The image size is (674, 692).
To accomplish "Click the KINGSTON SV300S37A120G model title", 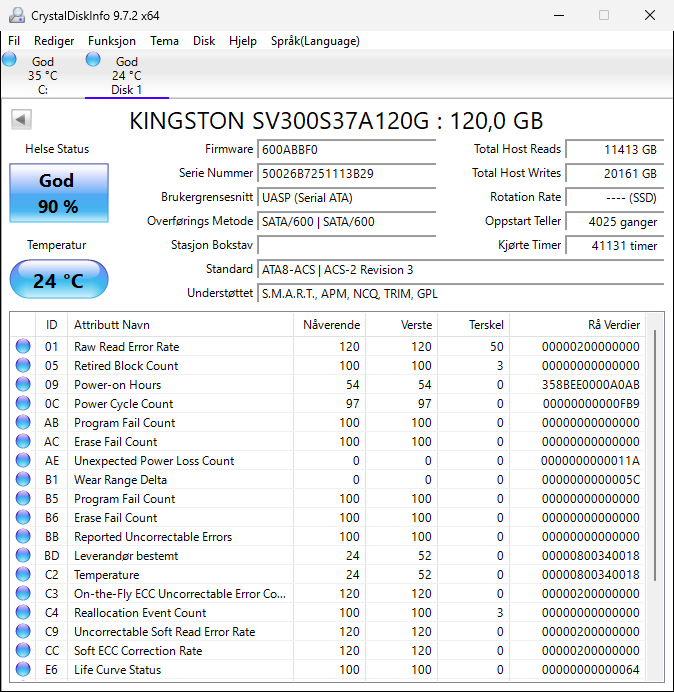I will click(336, 120).
